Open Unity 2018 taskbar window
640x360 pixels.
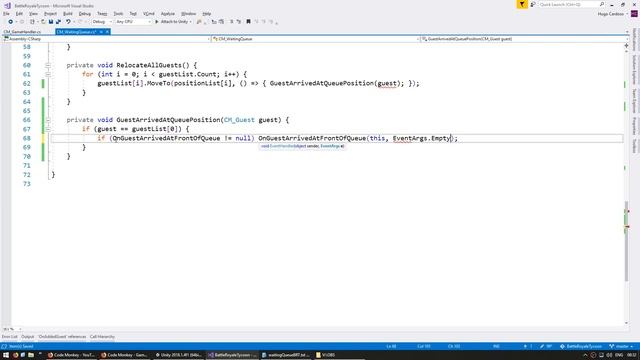pos(178,355)
